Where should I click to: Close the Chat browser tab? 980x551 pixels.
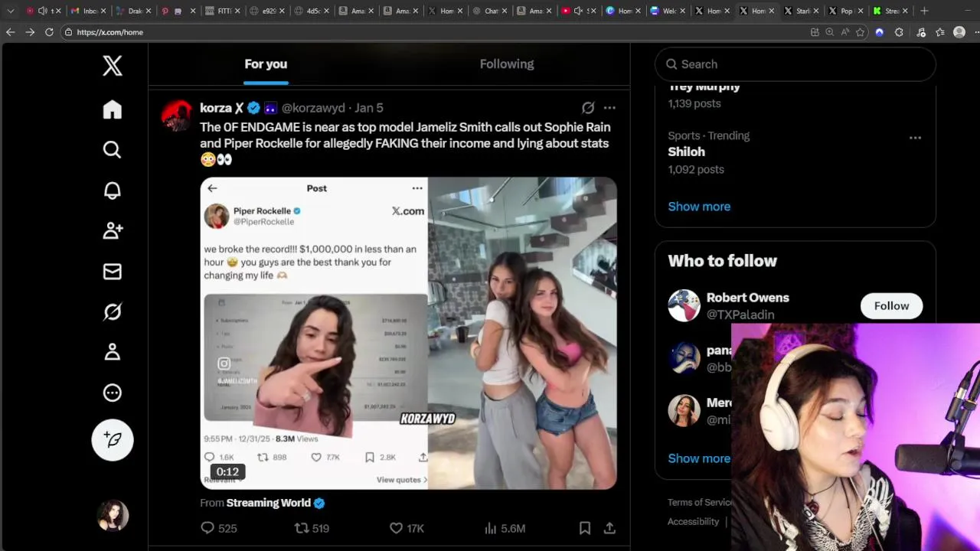[x=504, y=11]
